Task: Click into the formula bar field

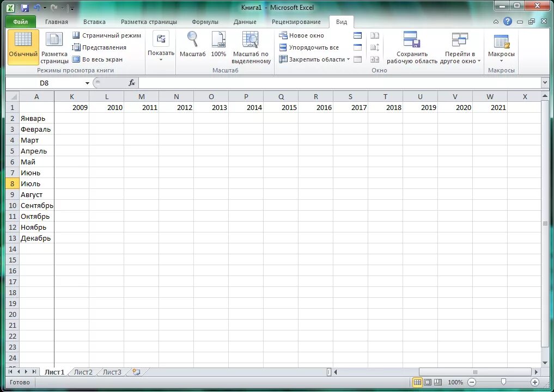Action: (x=339, y=83)
